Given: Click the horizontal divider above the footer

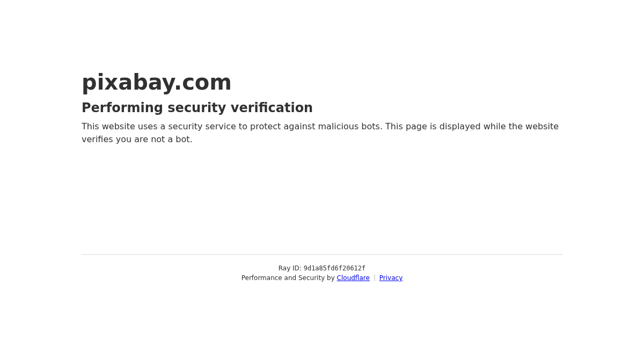Looking at the screenshot, I should pyautogui.click(x=322, y=254).
